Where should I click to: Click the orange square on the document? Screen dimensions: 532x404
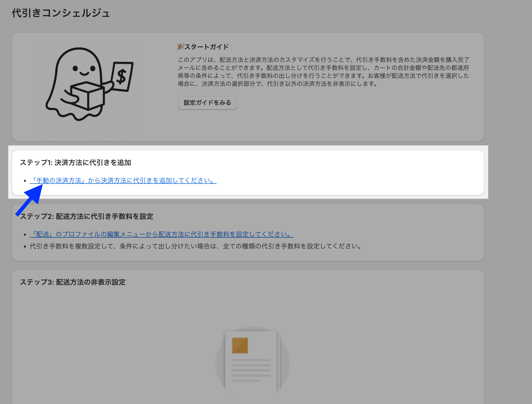(240, 345)
